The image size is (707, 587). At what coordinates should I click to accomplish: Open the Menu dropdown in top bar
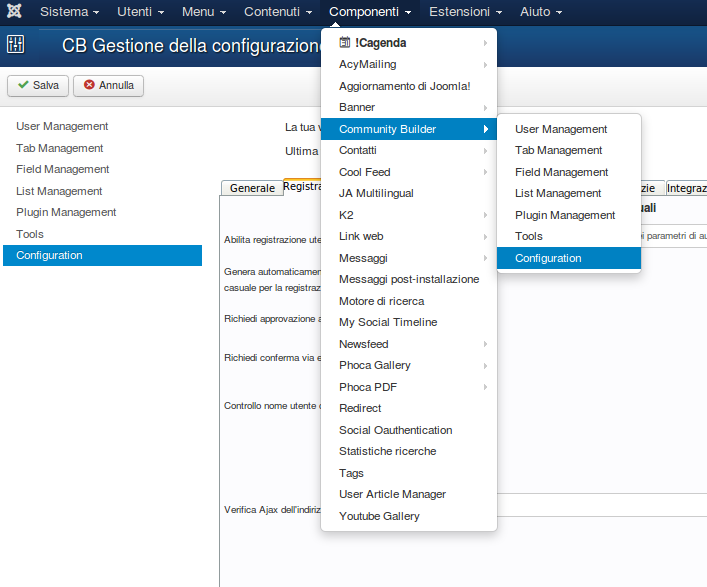click(x=204, y=12)
